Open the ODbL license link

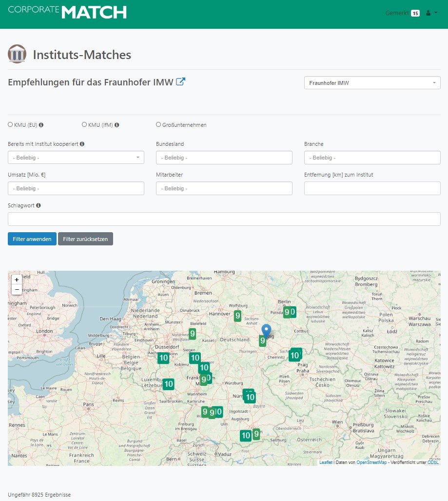pyautogui.click(x=433, y=462)
